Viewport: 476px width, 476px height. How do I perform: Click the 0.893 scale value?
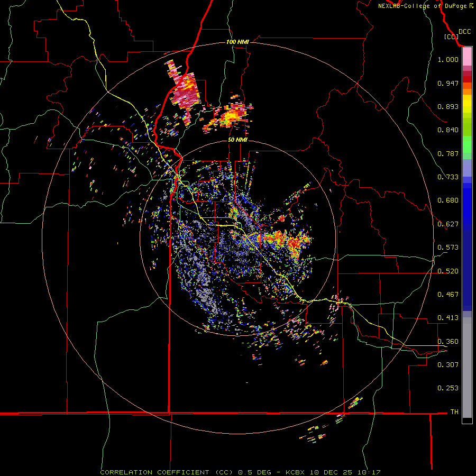coord(448,106)
